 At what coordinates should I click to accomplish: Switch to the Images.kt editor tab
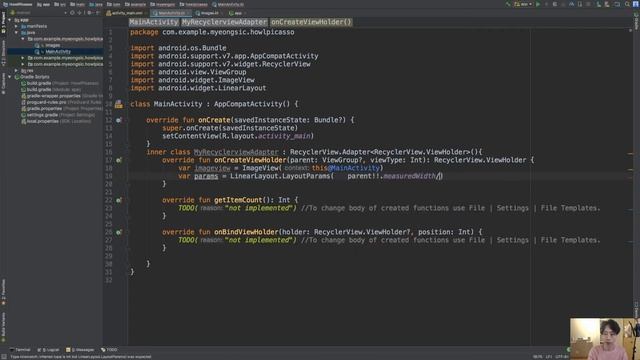pyautogui.click(x=209, y=13)
